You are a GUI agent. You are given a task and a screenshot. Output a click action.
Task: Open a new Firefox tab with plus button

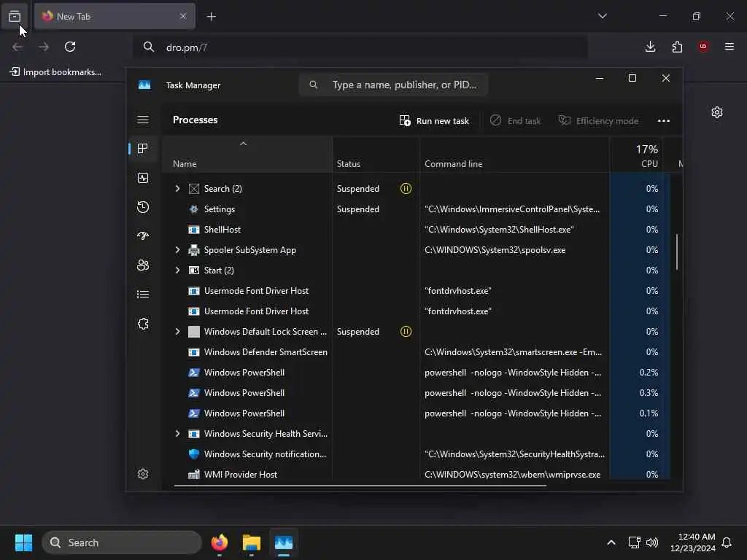pyautogui.click(x=211, y=17)
